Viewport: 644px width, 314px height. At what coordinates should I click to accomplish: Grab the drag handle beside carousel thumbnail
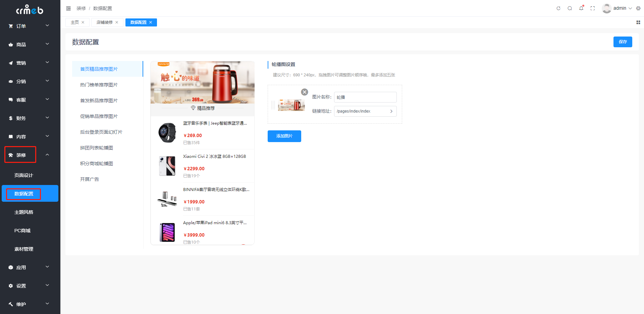coord(273,105)
